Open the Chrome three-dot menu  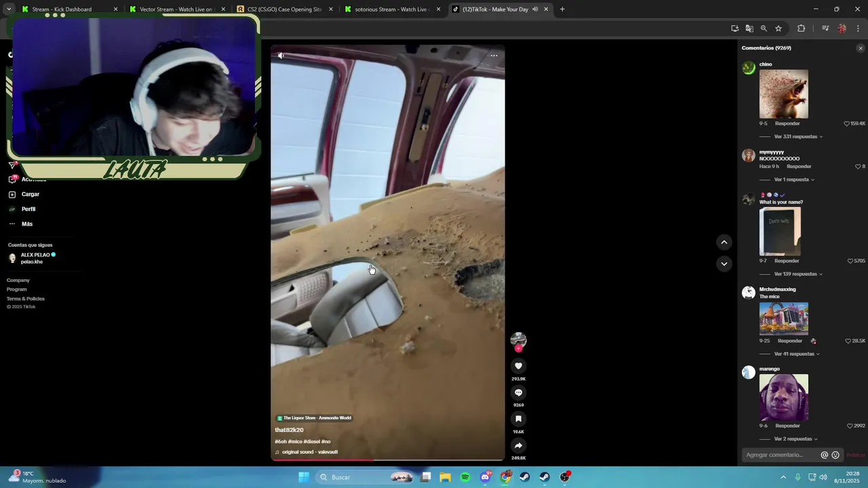tap(858, 28)
